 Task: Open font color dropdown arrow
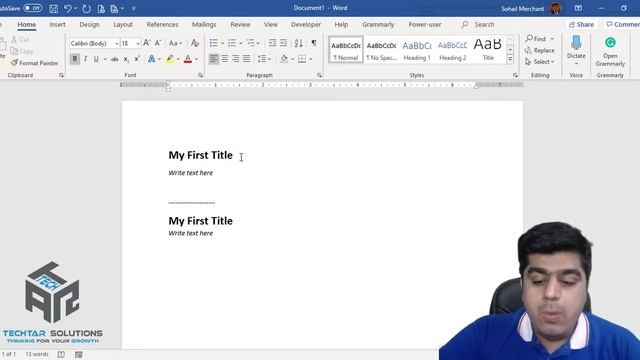[x=196, y=59]
